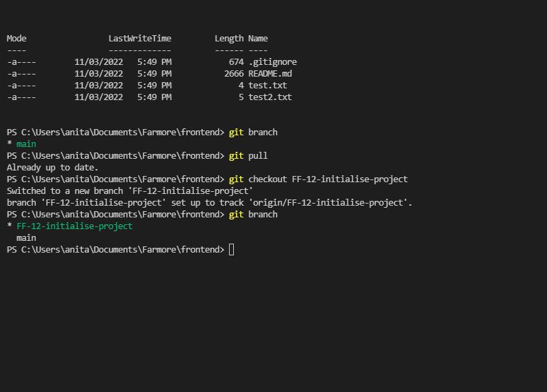Click the 'Mode' column header
The height and width of the screenshot is (392, 547).
coord(17,39)
